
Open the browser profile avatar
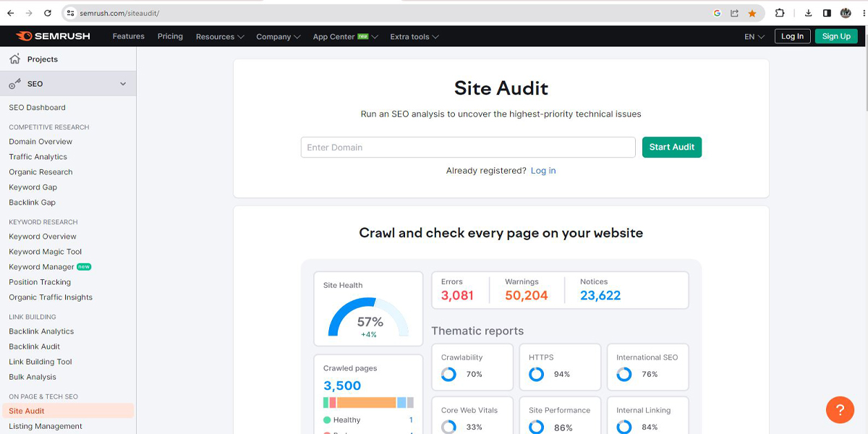[x=846, y=13]
